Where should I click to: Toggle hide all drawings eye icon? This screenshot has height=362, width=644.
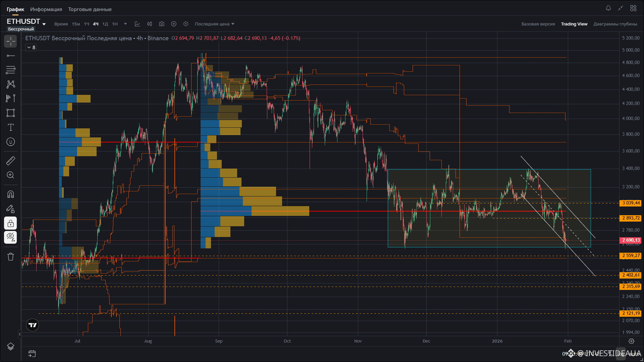[x=10, y=237]
